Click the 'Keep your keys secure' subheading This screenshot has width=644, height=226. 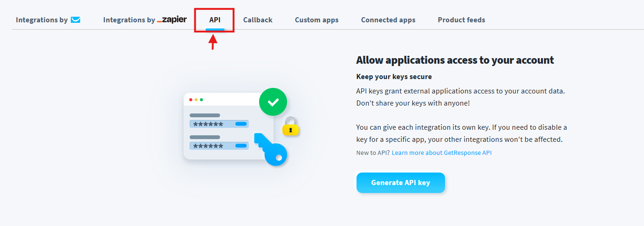[x=394, y=77]
